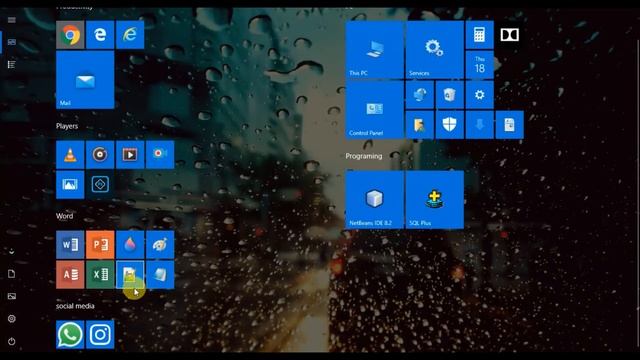
Task: Launch the PowerPoint tile
Action: pyautogui.click(x=100, y=244)
